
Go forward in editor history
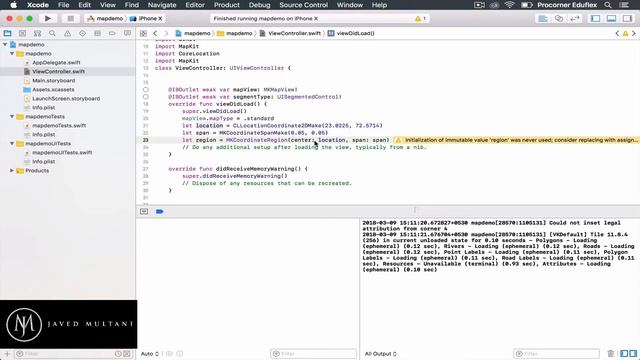click(x=166, y=33)
